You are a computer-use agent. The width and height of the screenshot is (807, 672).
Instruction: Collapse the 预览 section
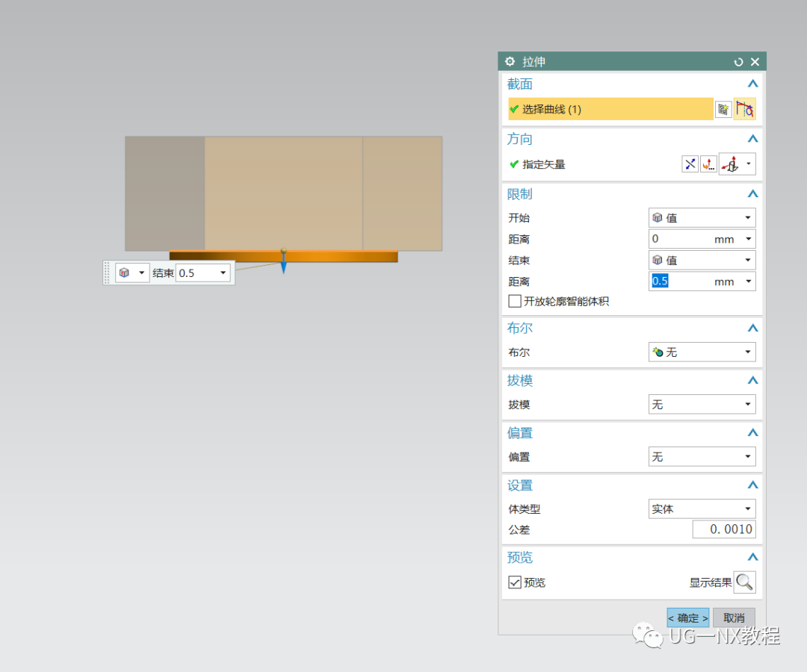[x=752, y=557]
